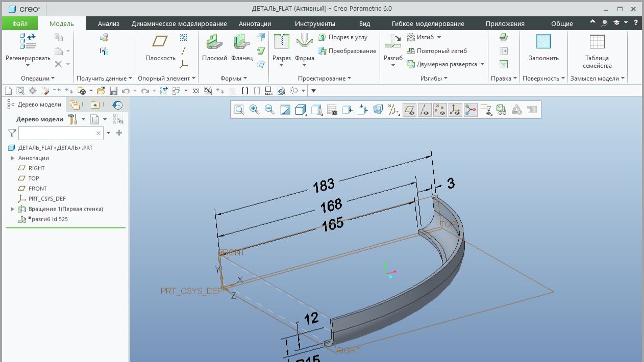Toggle coordinate system display visibility

pos(455,110)
